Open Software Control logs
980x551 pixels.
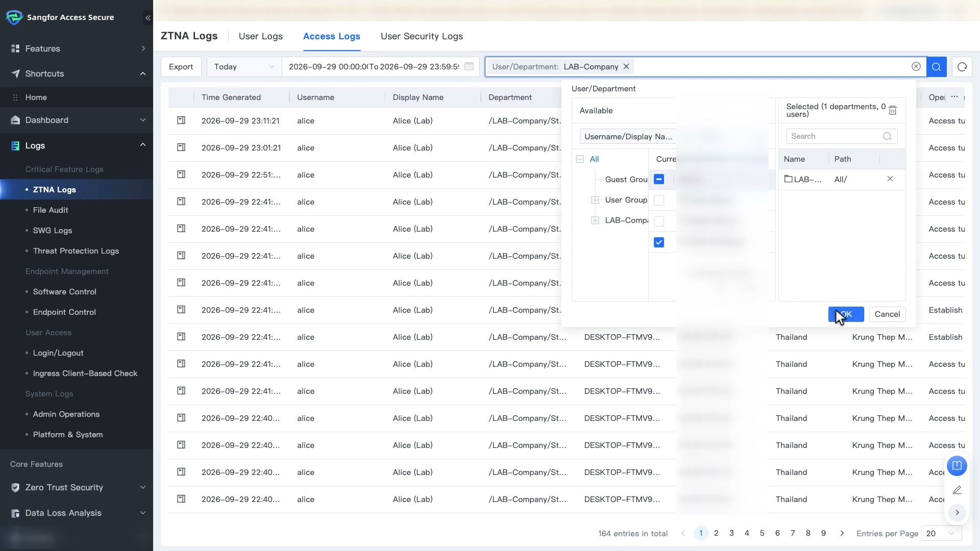(x=65, y=291)
